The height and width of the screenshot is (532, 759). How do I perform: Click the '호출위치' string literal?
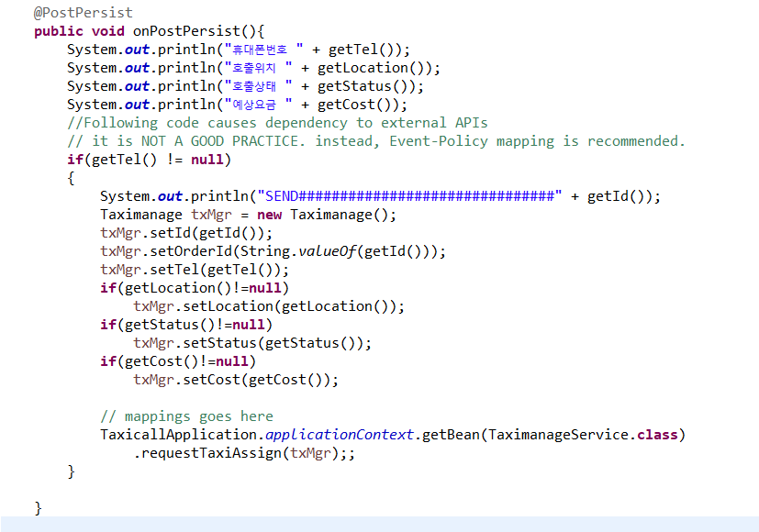tap(259, 68)
